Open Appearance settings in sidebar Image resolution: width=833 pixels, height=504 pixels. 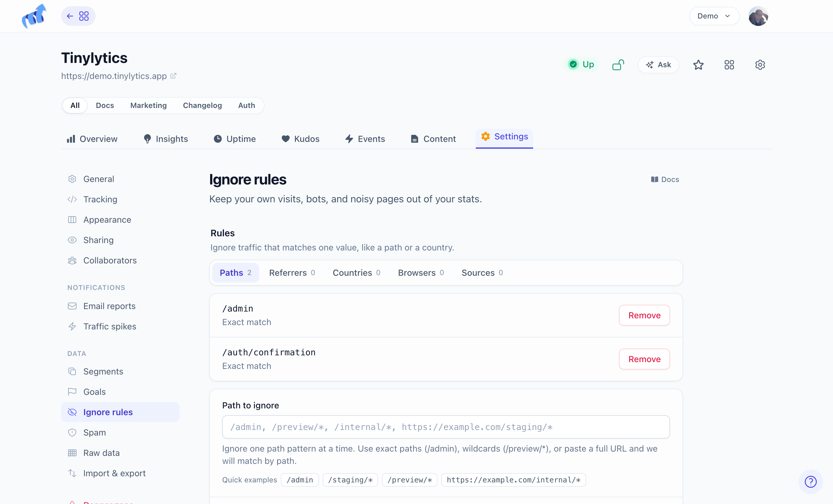tap(120, 219)
